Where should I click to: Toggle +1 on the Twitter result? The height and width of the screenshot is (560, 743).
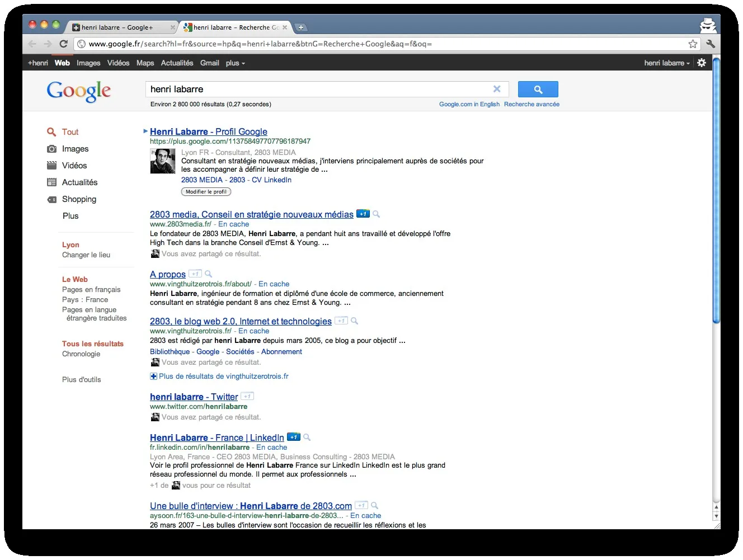click(x=247, y=396)
